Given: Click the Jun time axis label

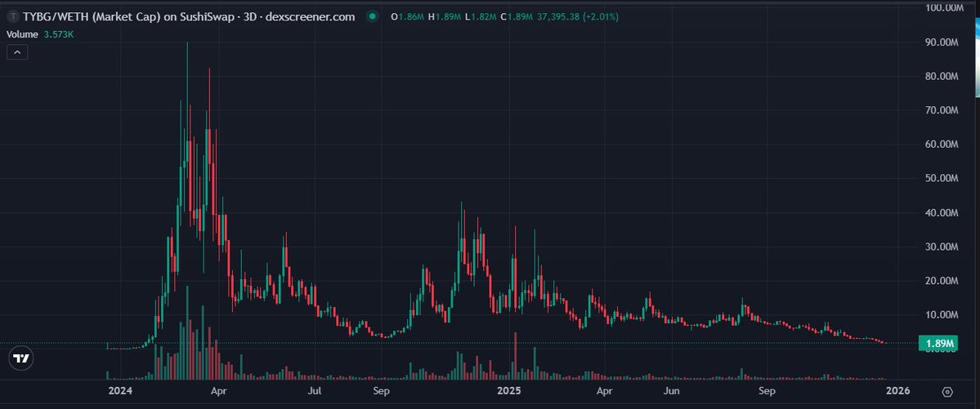Looking at the screenshot, I should coord(670,392).
